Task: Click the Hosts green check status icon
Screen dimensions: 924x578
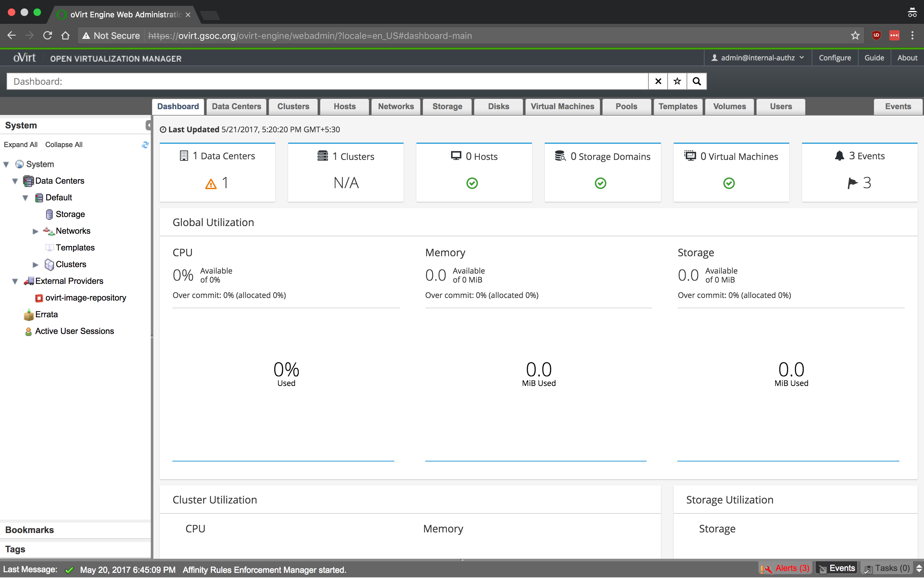Action: tap(472, 183)
